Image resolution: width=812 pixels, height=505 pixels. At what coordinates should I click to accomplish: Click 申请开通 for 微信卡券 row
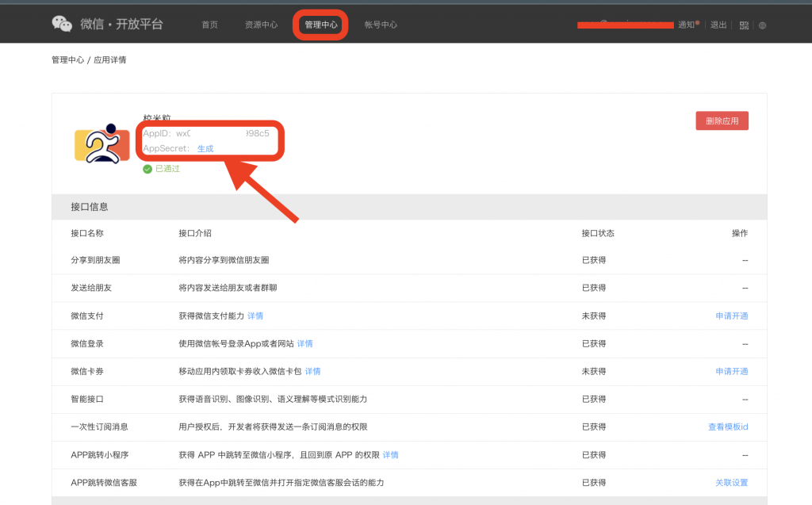[x=731, y=371]
